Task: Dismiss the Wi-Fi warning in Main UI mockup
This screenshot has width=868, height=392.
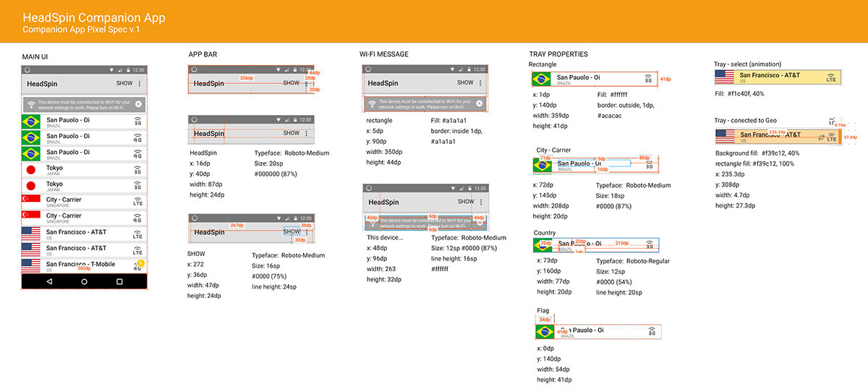Action: pos(138,104)
